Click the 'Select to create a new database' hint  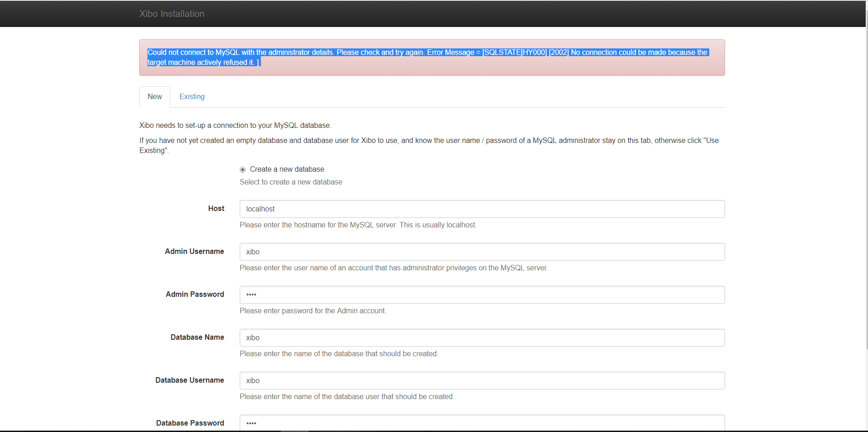tap(291, 182)
